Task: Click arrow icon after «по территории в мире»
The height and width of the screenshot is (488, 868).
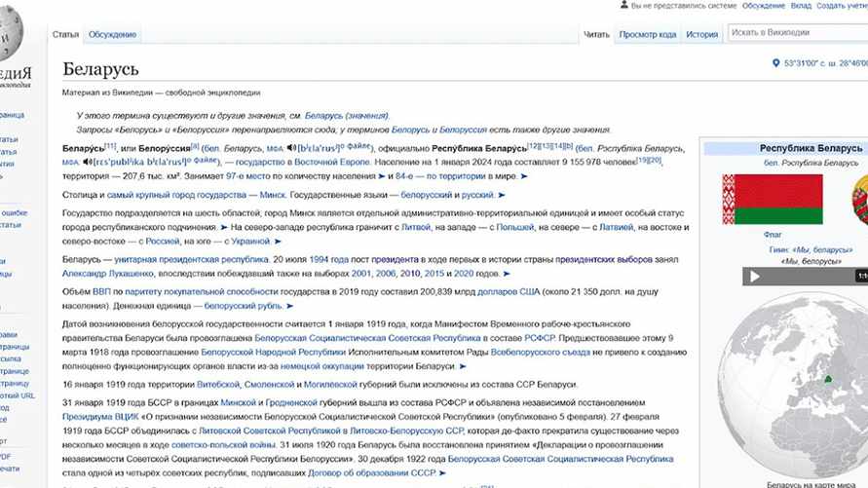Action: point(524,176)
